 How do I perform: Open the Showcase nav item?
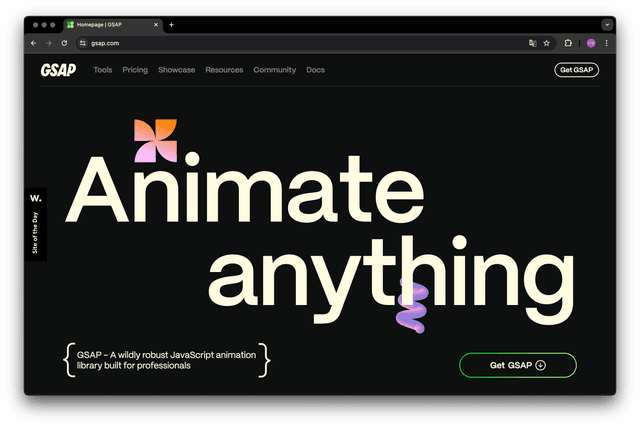click(x=176, y=70)
